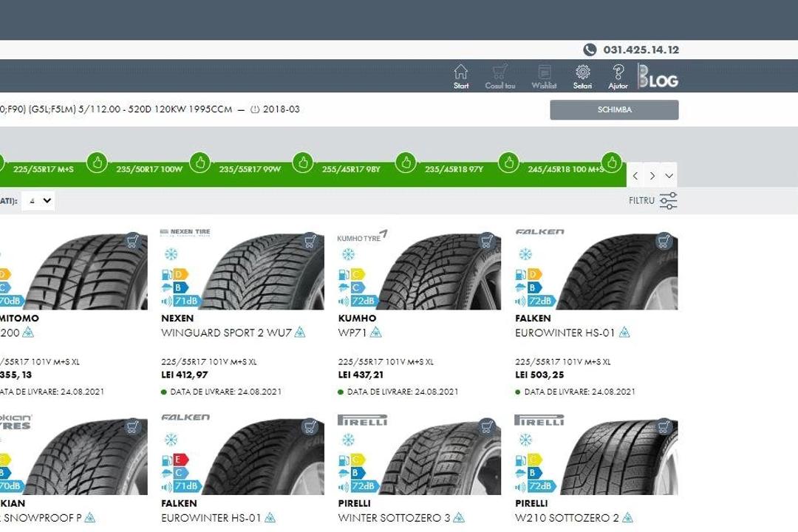Add Kumho WP71 to cart
798x532 pixels.
(x=486, y=241)
